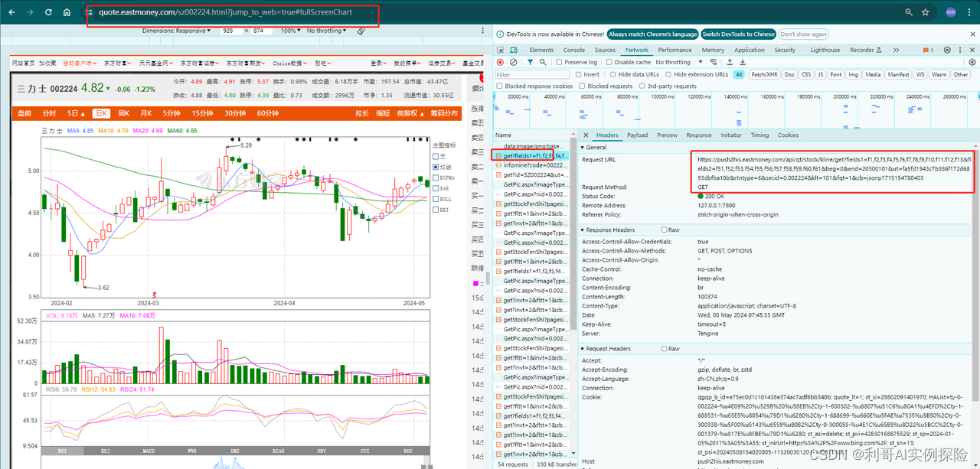This screenshot has width=980, height=469.
Task: Check Raw under Response Headers
Action: pos(664,230)
